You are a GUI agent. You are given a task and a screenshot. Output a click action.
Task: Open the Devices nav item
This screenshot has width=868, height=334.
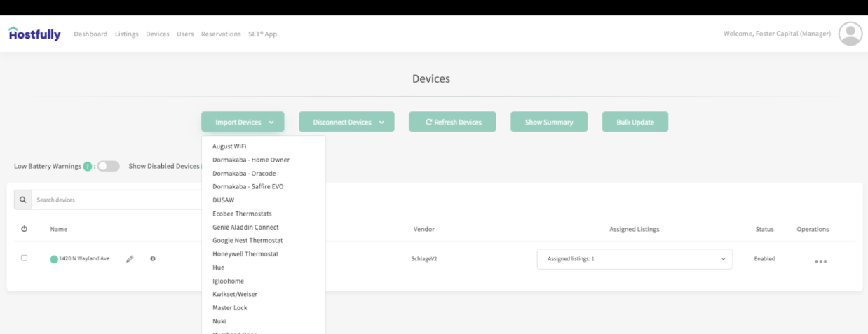tap(158, 34)
